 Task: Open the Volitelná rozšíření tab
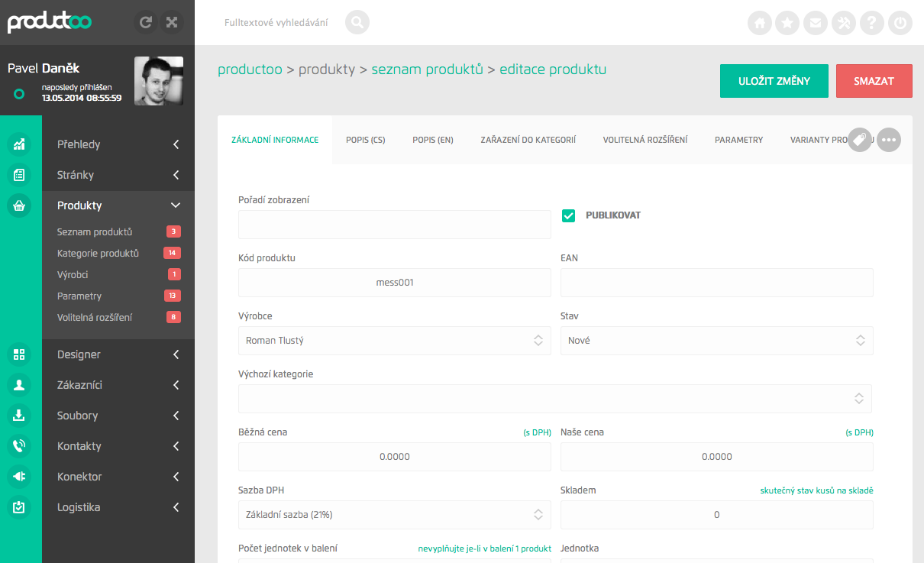(645, 140)
